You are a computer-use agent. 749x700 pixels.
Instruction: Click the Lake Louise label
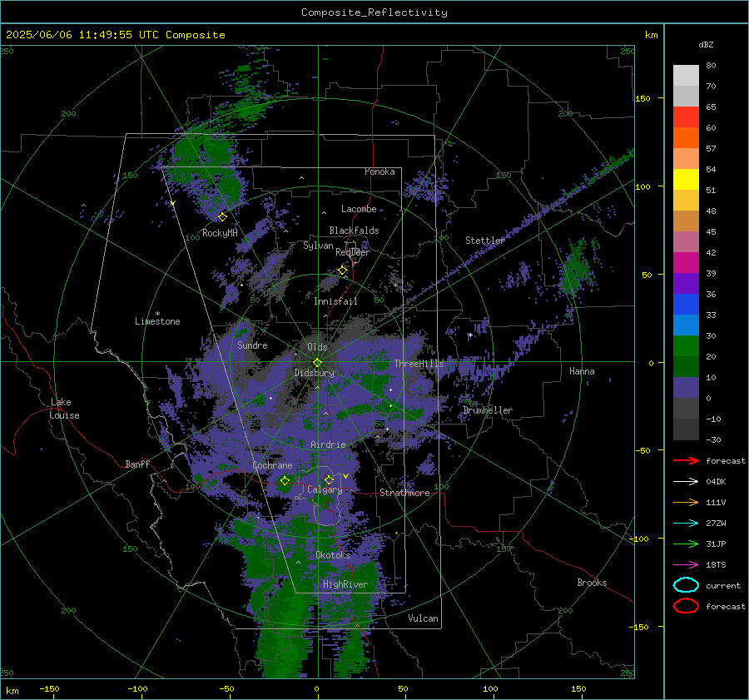(x=64, y=409)
